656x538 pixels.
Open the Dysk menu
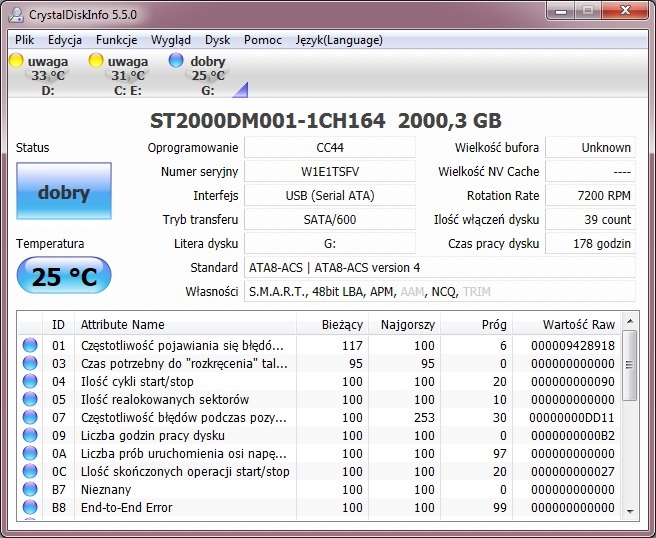[218, 40]
